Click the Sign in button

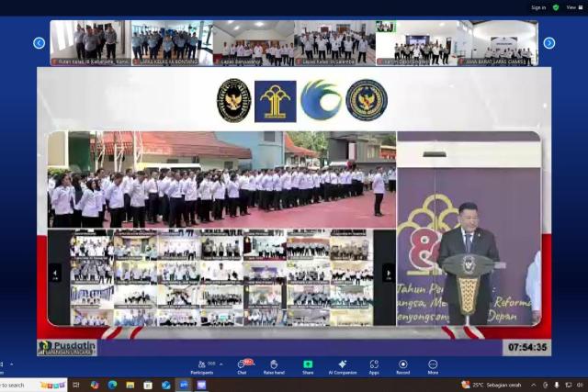(x=538, y=7)
